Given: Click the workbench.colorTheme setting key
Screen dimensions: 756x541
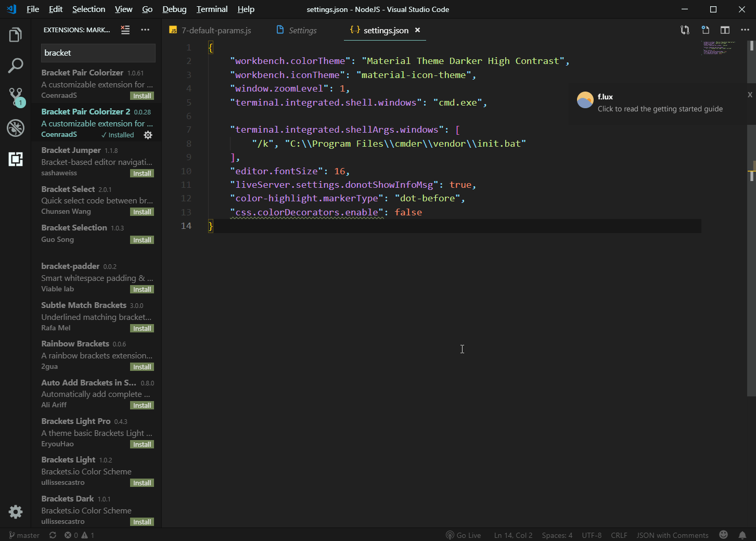Looking at the screenshot, I should (290, 61).
